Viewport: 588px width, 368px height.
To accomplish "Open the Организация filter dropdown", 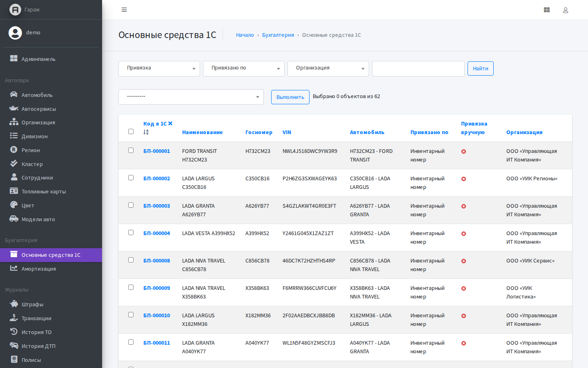I will [328, 69].
